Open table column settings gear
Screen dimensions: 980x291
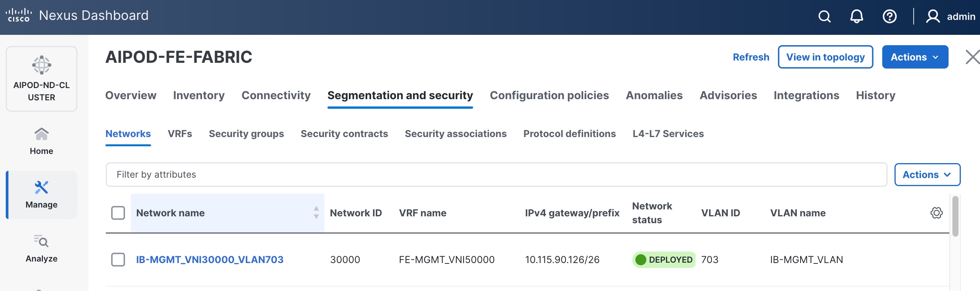point(936,213)
